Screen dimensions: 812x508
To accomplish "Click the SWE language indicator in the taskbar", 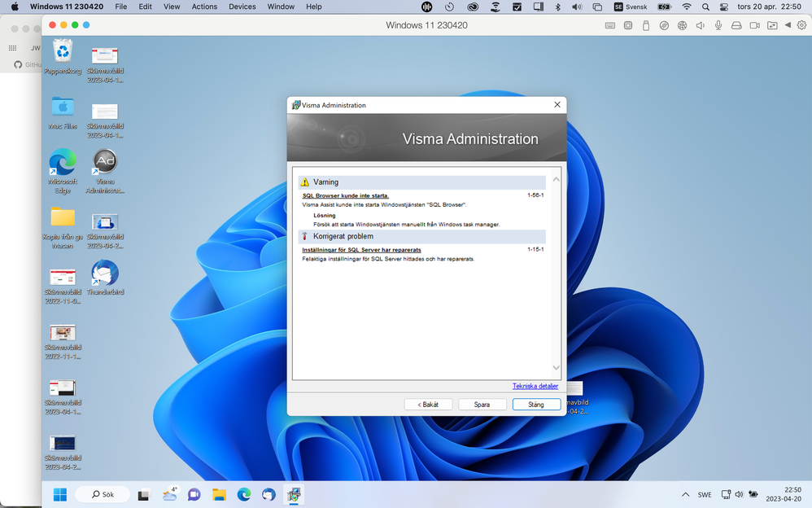I will click(705, 495).
